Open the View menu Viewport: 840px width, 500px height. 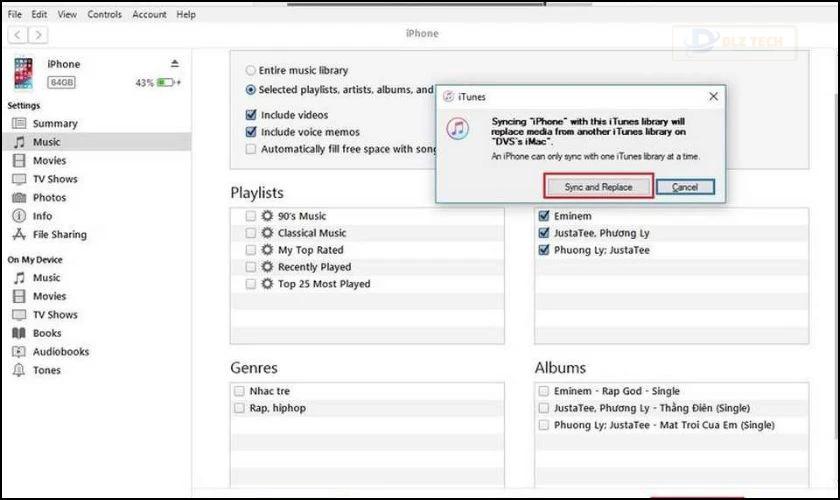67,14
